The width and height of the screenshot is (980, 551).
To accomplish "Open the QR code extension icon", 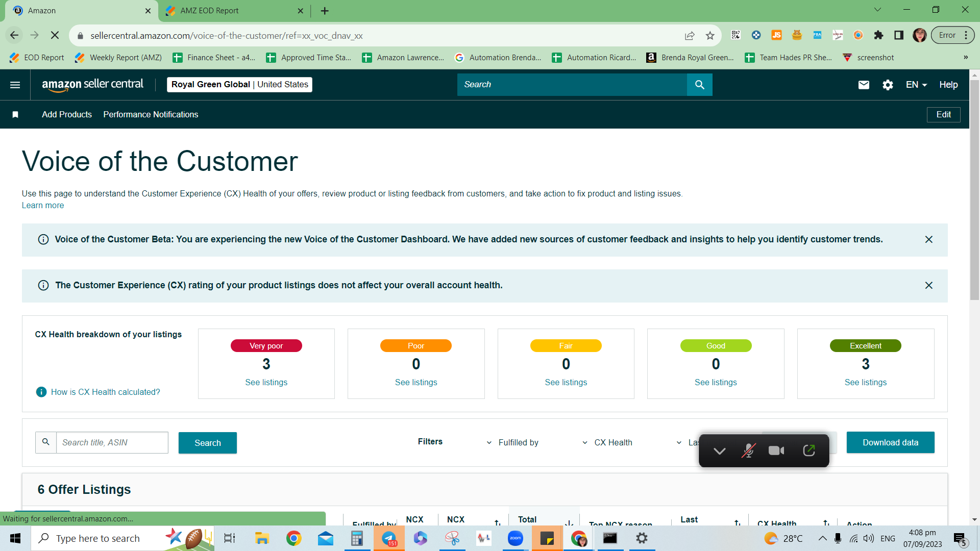I will point(736,35).
